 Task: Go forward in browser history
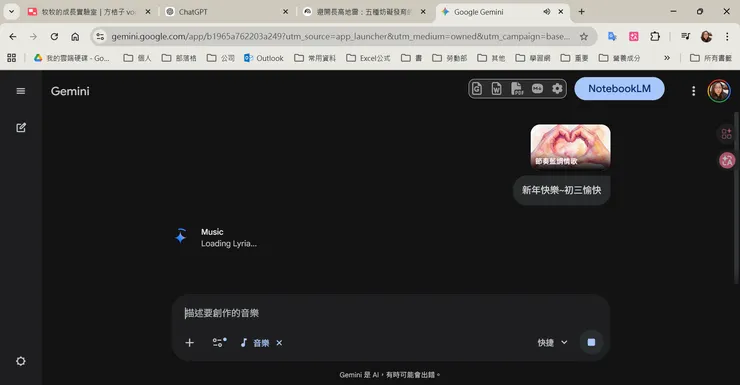[x=33, y=36]
